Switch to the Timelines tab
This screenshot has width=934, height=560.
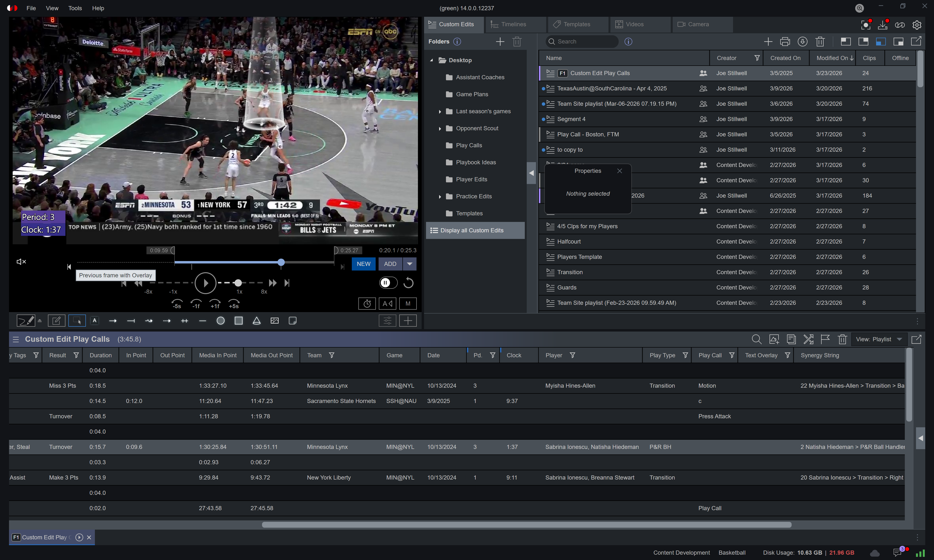pyautogui.click(x=513, y=24)
